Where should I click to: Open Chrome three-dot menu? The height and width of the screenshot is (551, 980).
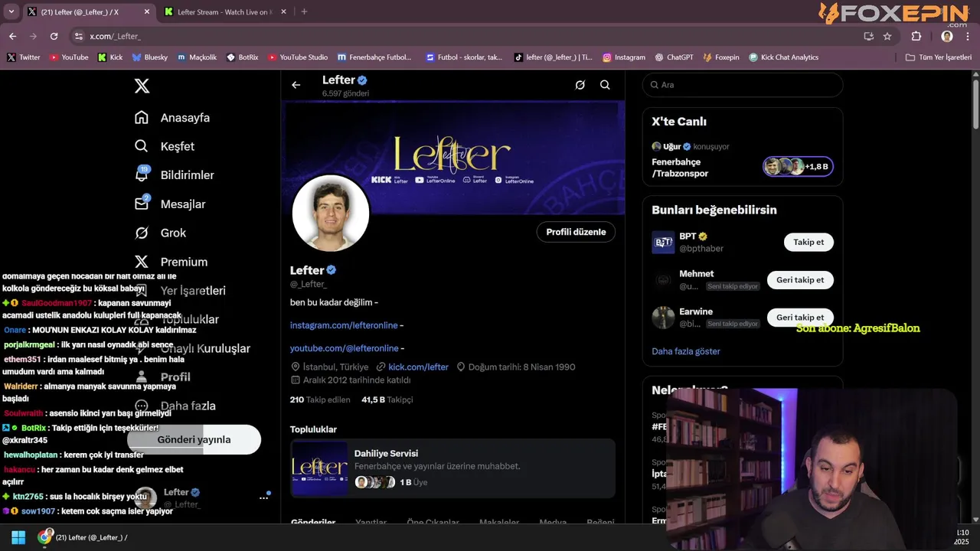click(x=969, y=36)
